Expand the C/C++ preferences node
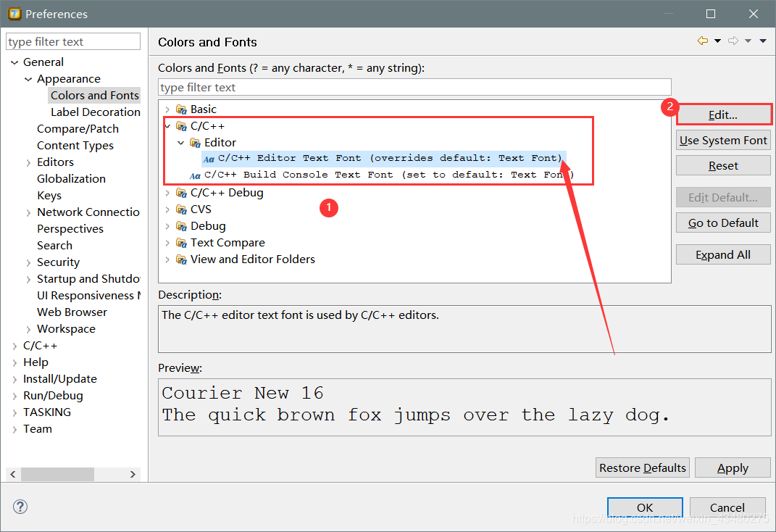This screenshot has width=776, height=532. [14, 346]
